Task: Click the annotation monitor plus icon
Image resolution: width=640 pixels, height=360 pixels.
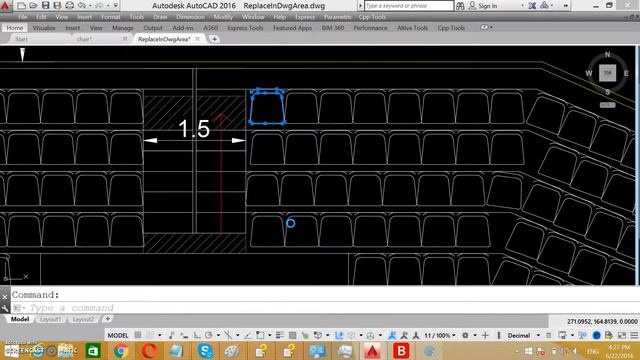Action: click(485, 336)
